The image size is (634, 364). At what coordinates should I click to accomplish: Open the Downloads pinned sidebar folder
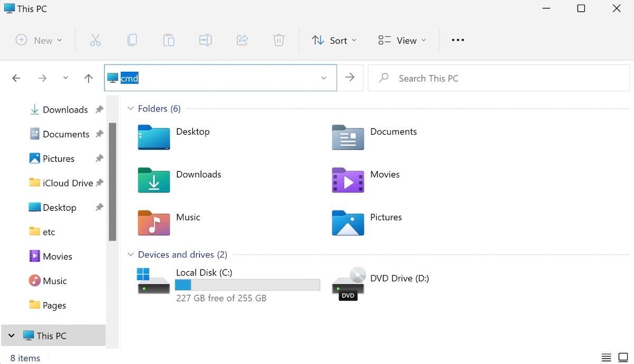66,109
